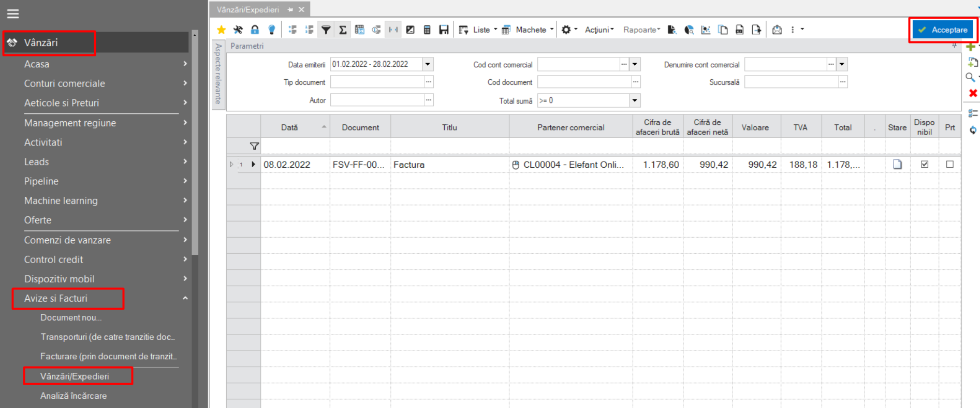Open the Rapoarte menu
Screen dimensions: 980x408
(x=641, y=30)
